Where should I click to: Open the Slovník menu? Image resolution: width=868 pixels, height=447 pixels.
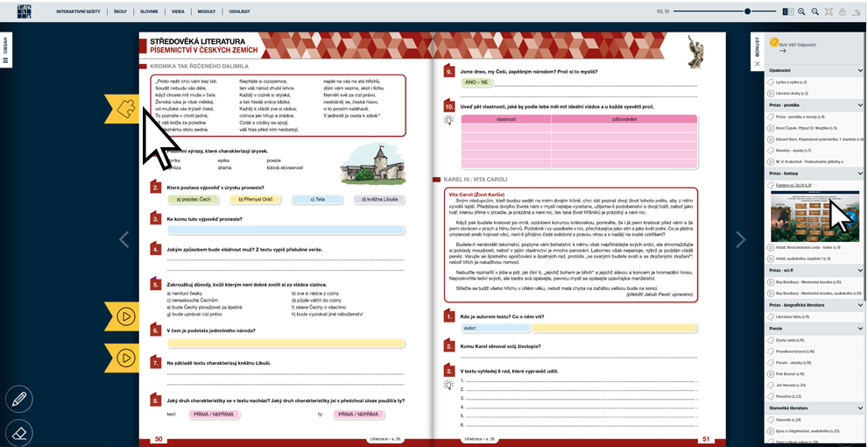[149, 11]
